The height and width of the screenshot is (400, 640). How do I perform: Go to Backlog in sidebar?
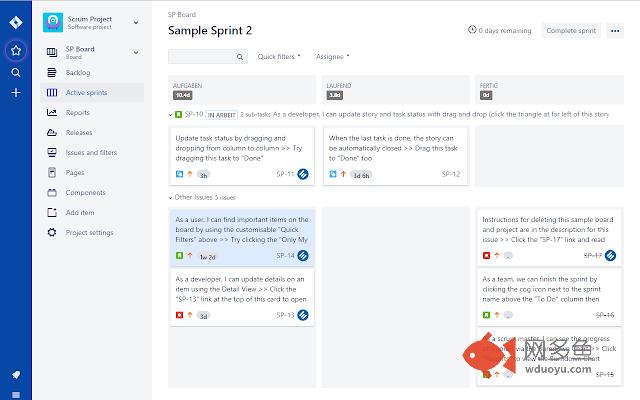tap(78, 73)
